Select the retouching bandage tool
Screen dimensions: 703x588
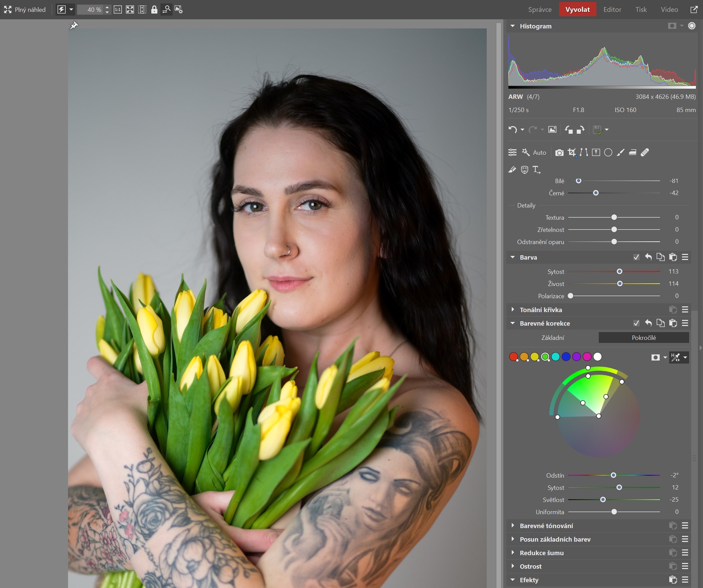645,152
